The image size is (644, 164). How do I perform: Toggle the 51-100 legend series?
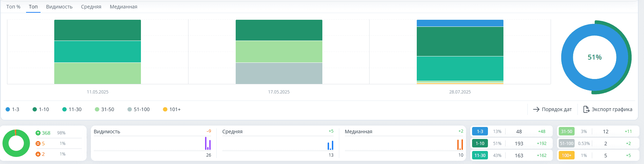point(138,109)
